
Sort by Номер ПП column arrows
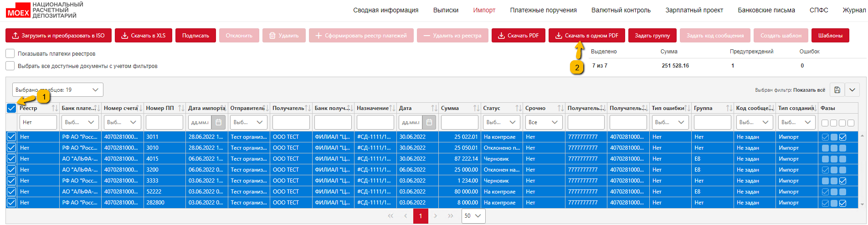tap(181, 108)
